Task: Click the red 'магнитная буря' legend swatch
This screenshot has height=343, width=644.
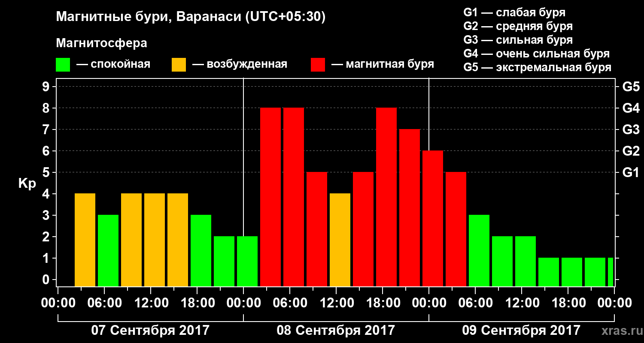Action: click(318, 65)
